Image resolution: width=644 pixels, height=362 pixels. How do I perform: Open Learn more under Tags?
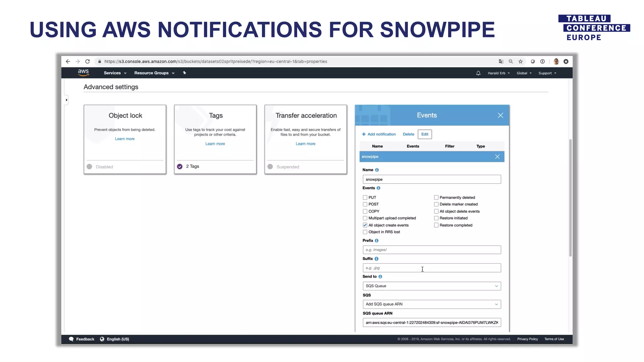(x=215, y=144)
